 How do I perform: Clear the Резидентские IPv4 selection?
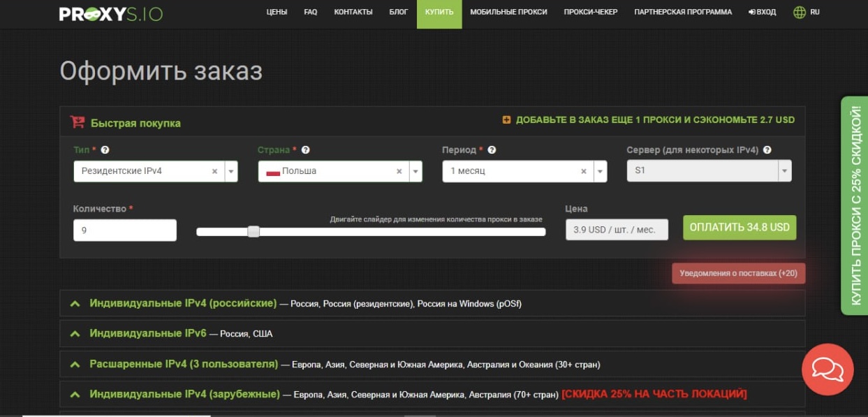(214, 171)
